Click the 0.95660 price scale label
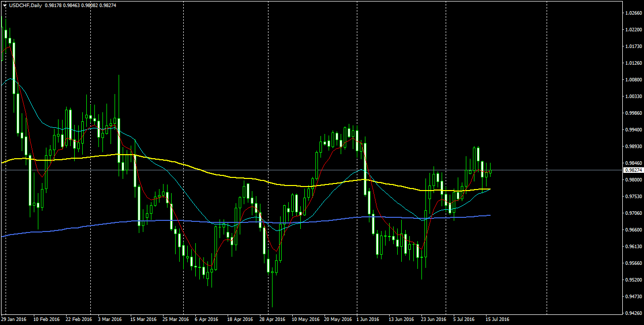644x325 pixels. tap(634, 263)
